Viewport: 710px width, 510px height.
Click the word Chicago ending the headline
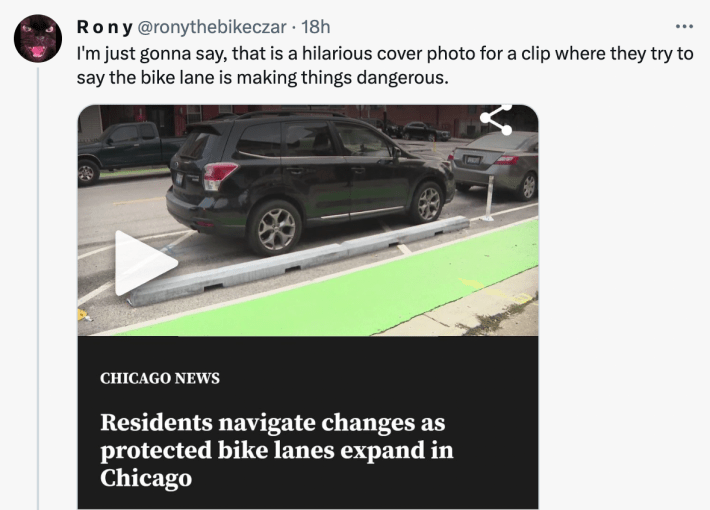pyautogui.click(x=146, y=478)
